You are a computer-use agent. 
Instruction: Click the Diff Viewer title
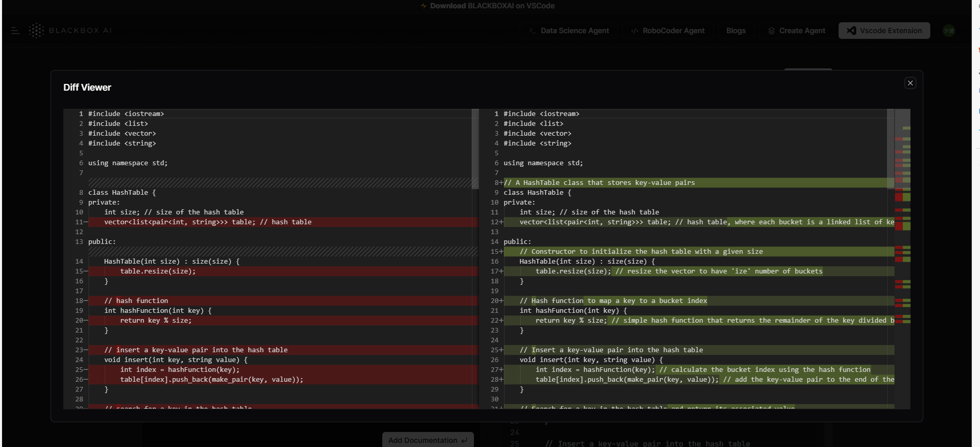(87, 88)
